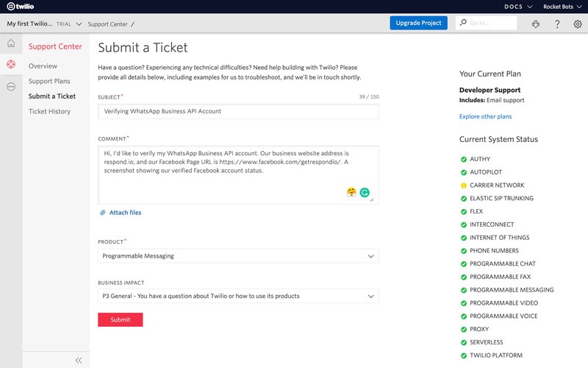Click the comment box resize handle
The image size is (588, 368).
point(372,199)
